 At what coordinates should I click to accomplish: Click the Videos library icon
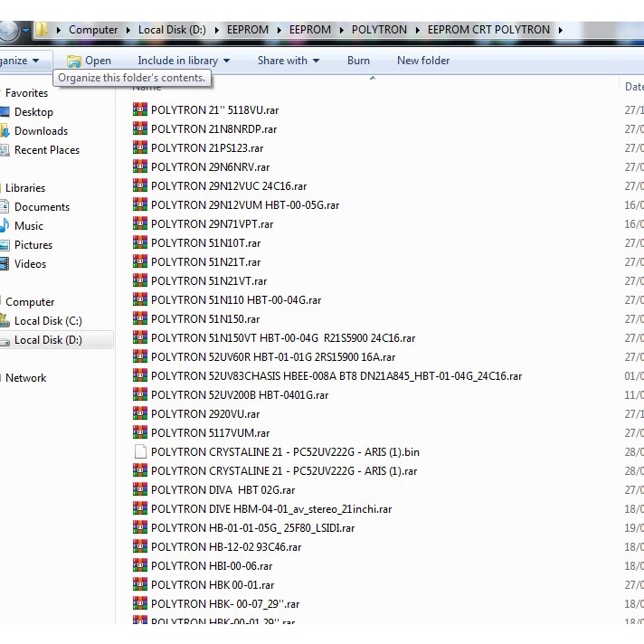5,264
